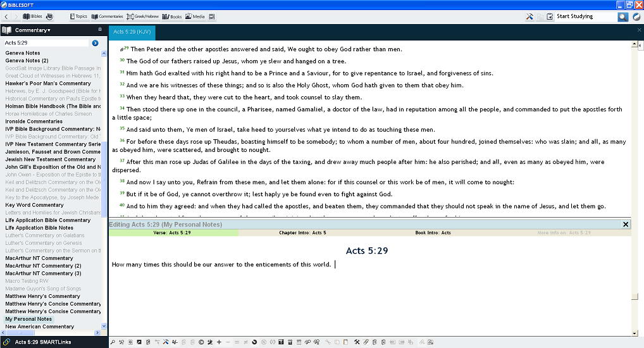Click the not-equal sign icon in bottom toolbar
Image resolution: width=644 pixels, height=348 pixels.
point(245,342)
